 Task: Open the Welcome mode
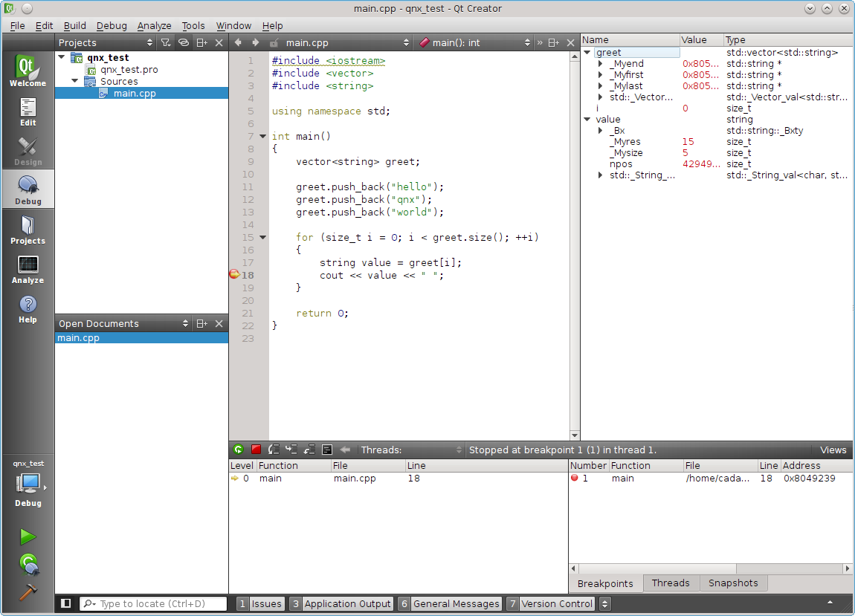[28, 71]
